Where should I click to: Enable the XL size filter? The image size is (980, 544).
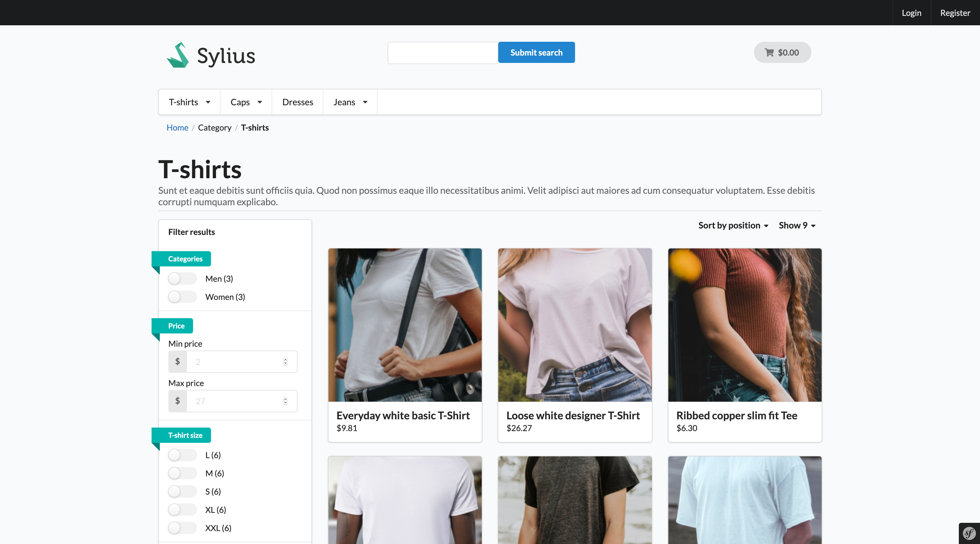[x=182, y=510]
